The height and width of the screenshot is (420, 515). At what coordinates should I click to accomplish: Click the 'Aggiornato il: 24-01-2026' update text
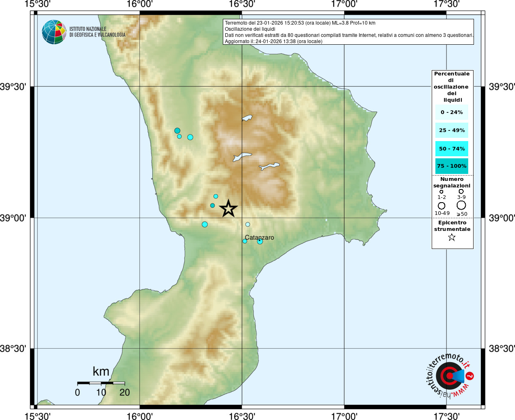coord(273,41)
